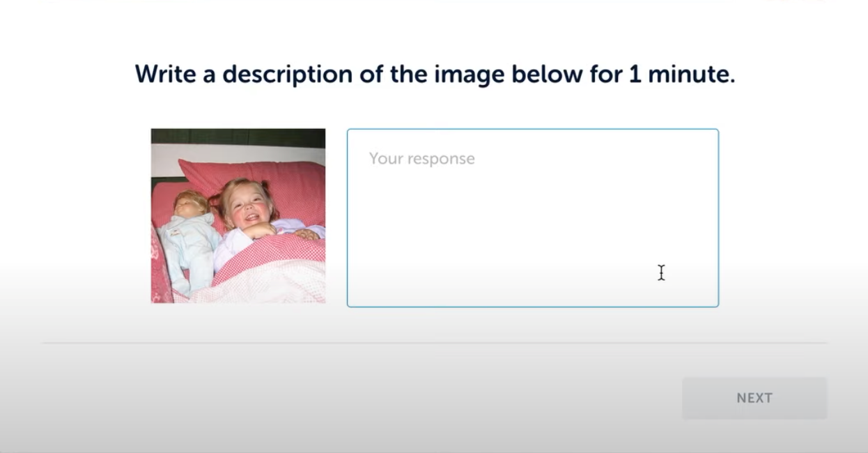Click the word "description" in the heading
Viewport: 868px width, 453px height.
coord(287,74)
